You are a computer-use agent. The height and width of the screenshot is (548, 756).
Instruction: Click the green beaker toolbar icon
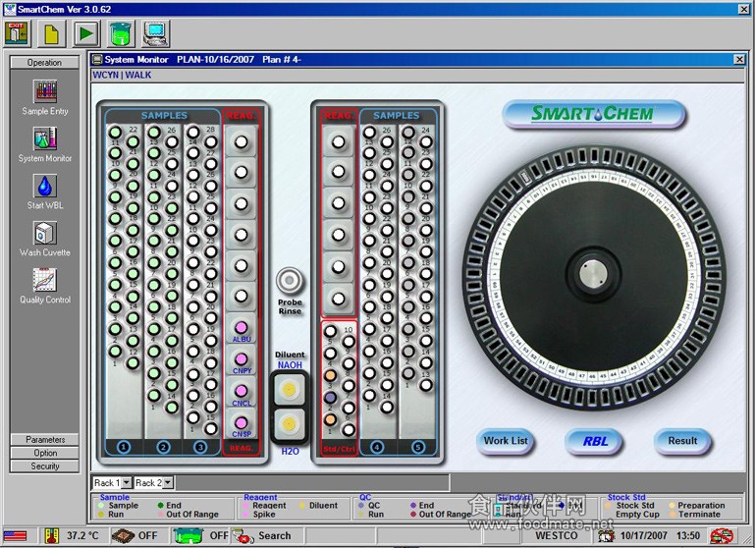121,33
